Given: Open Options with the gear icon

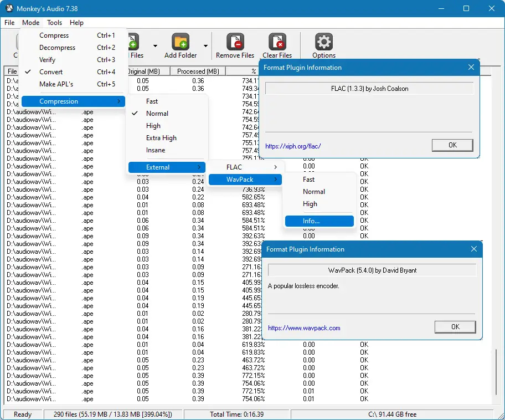Looking at the screenshot, I should (323, 43).
